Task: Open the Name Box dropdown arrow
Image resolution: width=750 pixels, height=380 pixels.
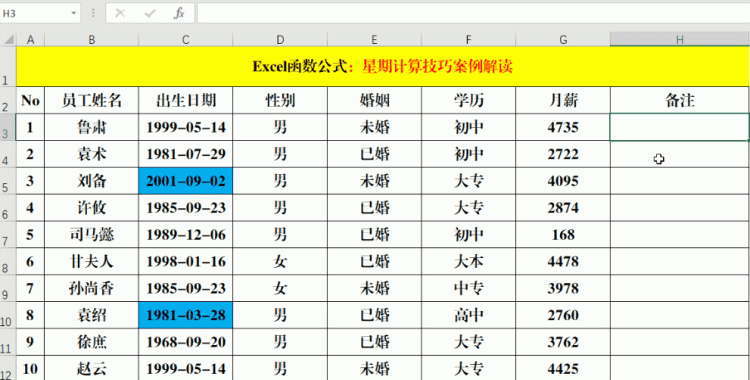Action: pyautogui.click(x=74, y=13)
